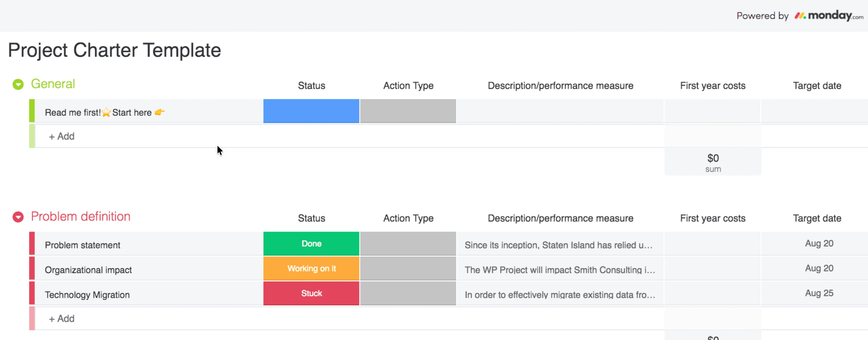Collapse the General group arrow
868x340 pixels.
pyautogui.click(x=18, y=84)
